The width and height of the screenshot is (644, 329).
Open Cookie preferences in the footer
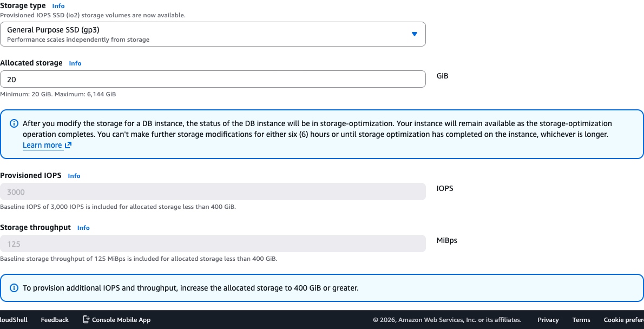click(x=623, y=320)
